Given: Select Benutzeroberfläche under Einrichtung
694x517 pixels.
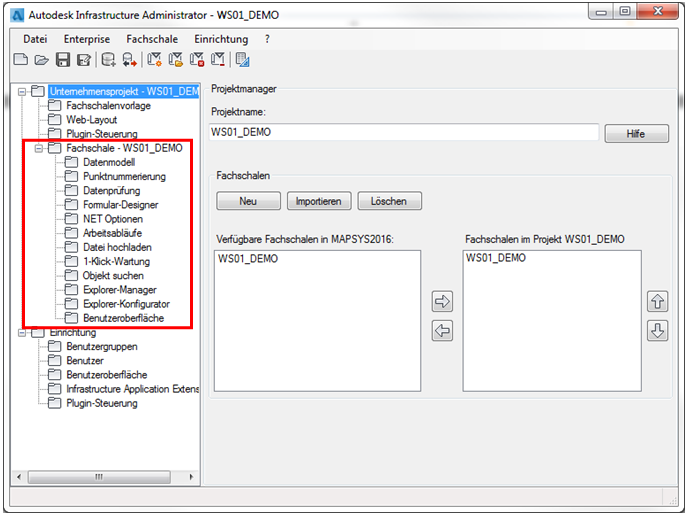Looking at the screenshot, I should (107, 374).
